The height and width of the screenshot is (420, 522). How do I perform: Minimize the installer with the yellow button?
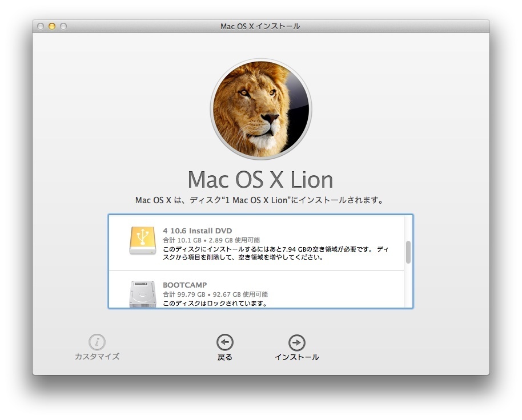(52, 26)
